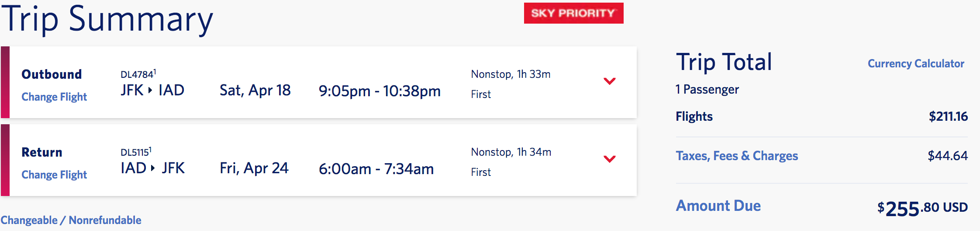Screen dimensions: 980x231
Task: Click the magenta bar beside Return
Action: tap(5, 160)
